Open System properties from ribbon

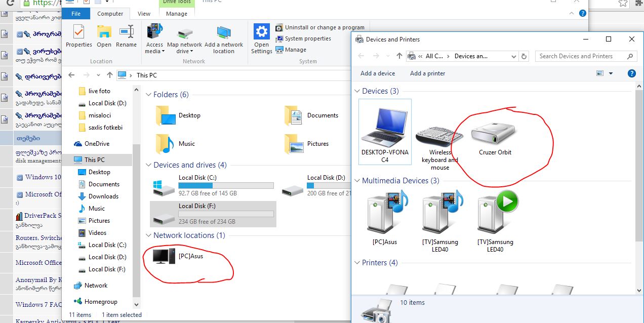[x=303, y=38]
